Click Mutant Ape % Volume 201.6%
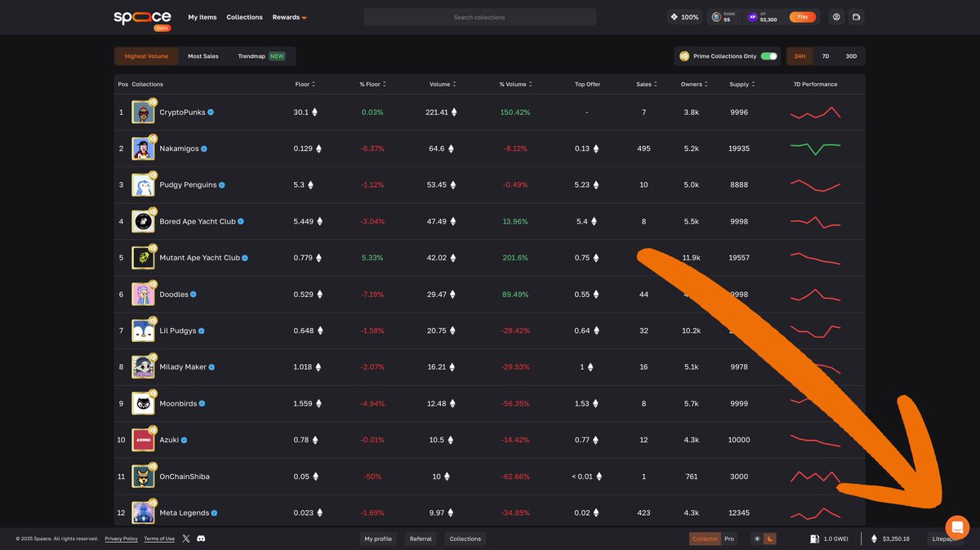The width and height of the screenshot is (980, 550). (x=515, y=258)
